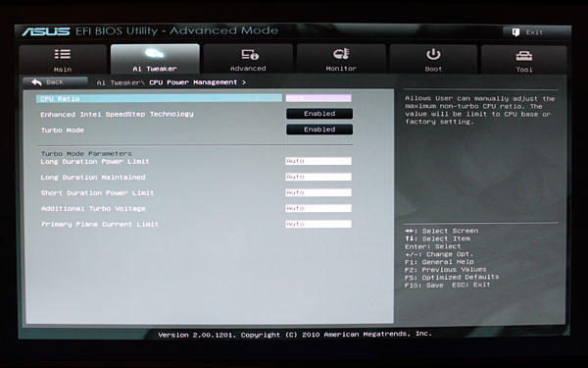588x368 pixels.
Task: Select Short Duration Power Limit label
Action: click(97, 193)
